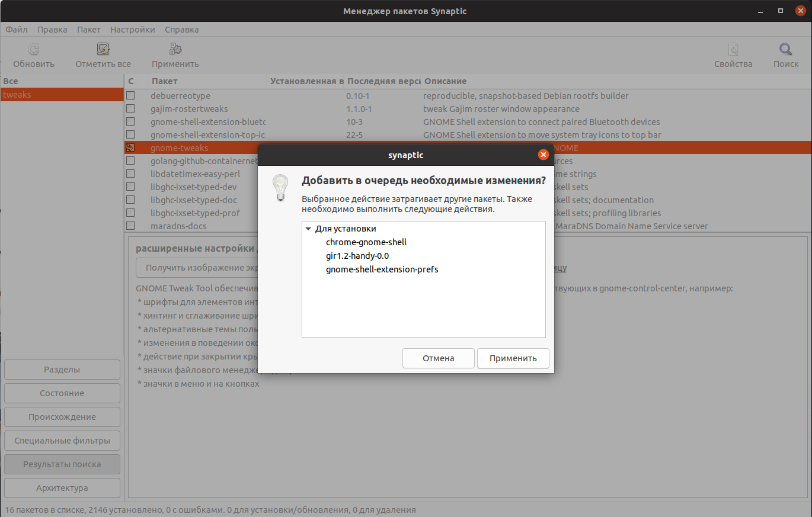Open the Пакет menu

[x=88, y=30]
